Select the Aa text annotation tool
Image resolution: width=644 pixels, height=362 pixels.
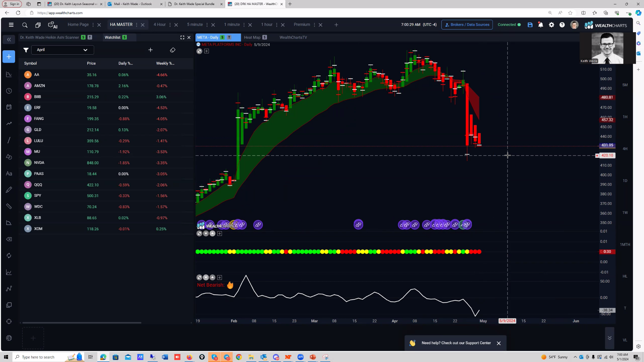[9, 173]
